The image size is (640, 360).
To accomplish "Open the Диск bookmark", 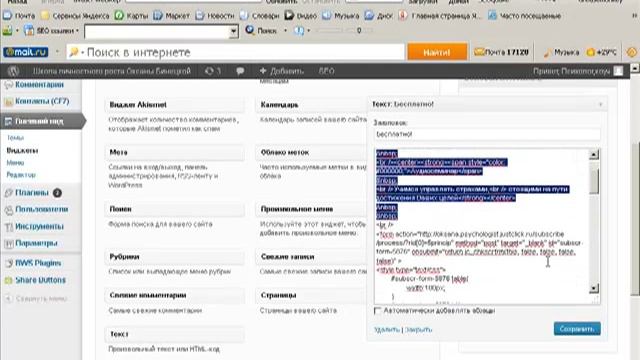I will click(x=378, y=16).
